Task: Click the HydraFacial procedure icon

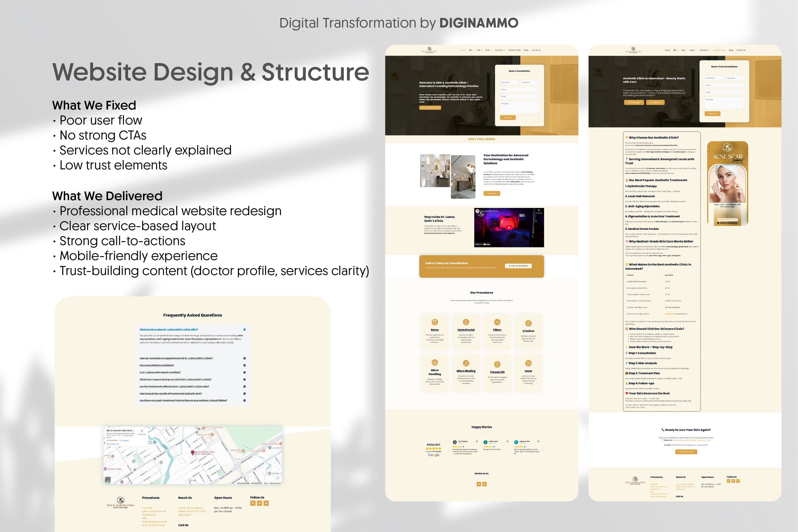Action: (466, 322)
